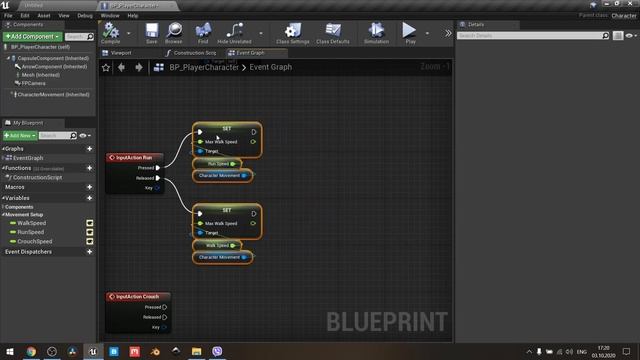
Task: Click search magnifier in My Blueprint panel
Action: click(73, 136)
